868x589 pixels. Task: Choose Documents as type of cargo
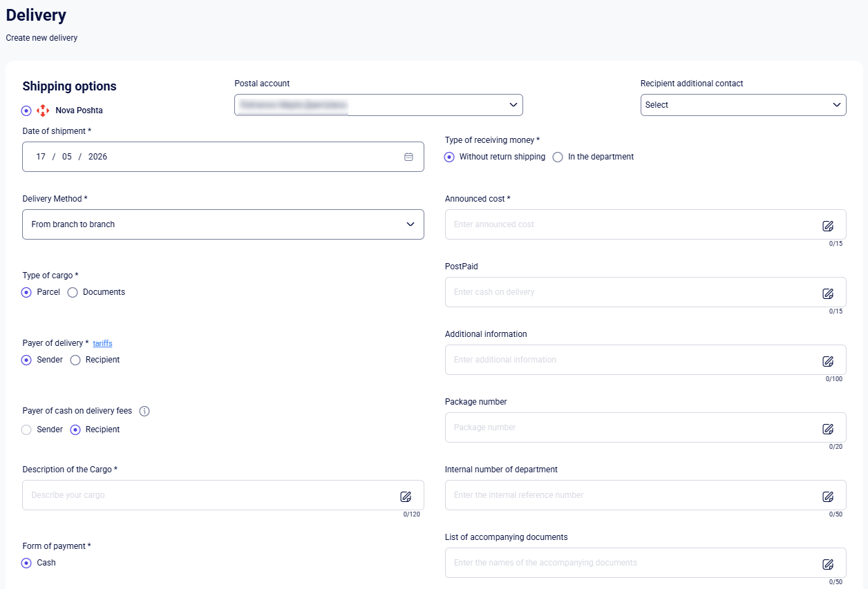coord(73,292)
